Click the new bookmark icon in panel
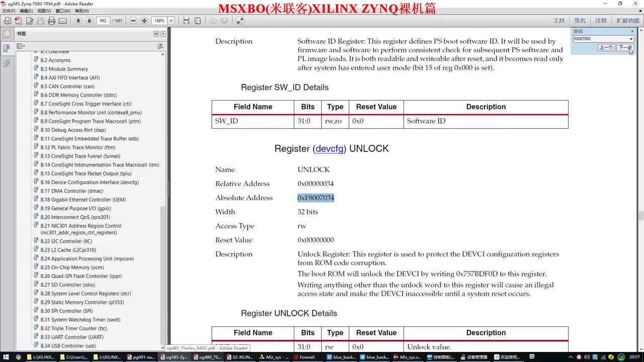644x362 pixels. [160, 46]
